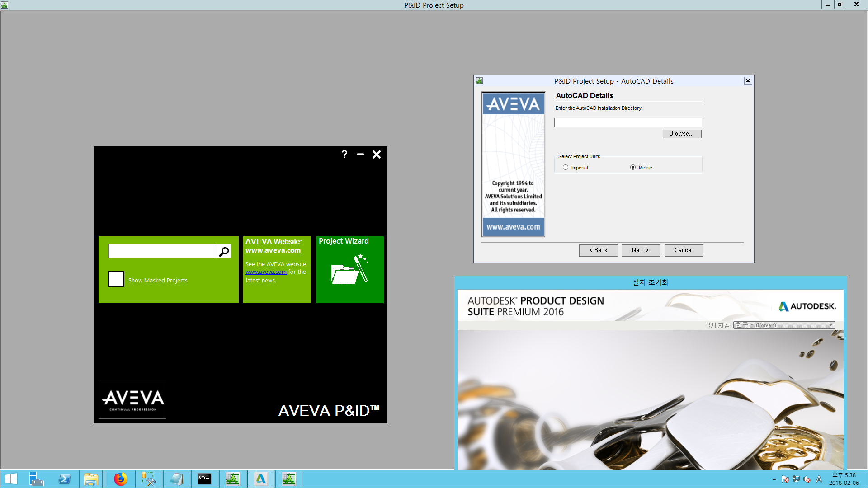868x488 pixels.
Task: Minimize the P&ID Project Setup main window
Action: pos(827,5)
